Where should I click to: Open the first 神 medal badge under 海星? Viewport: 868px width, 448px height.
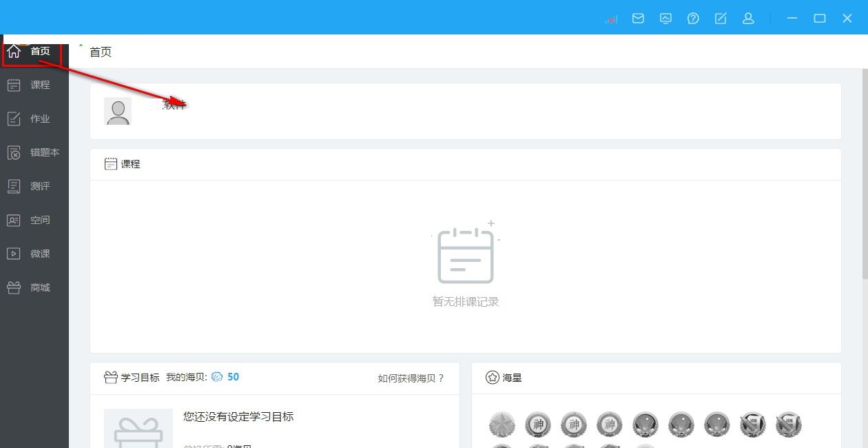[538, 425]
